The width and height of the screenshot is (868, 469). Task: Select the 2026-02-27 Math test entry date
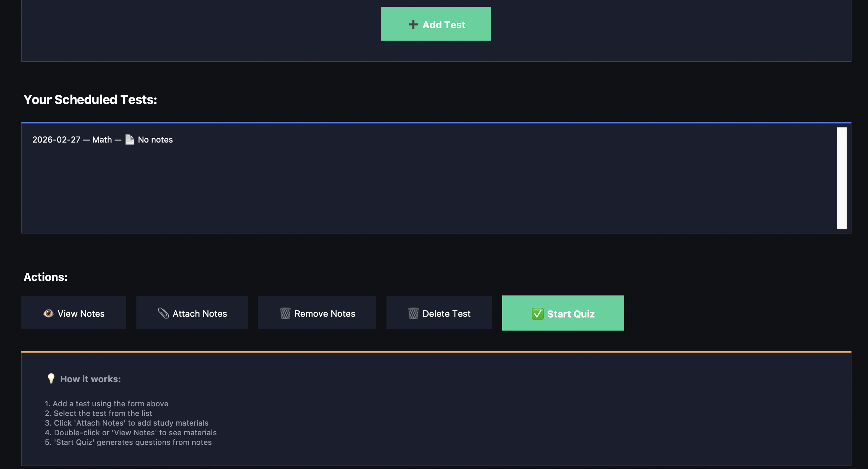(x=56, y=140)
